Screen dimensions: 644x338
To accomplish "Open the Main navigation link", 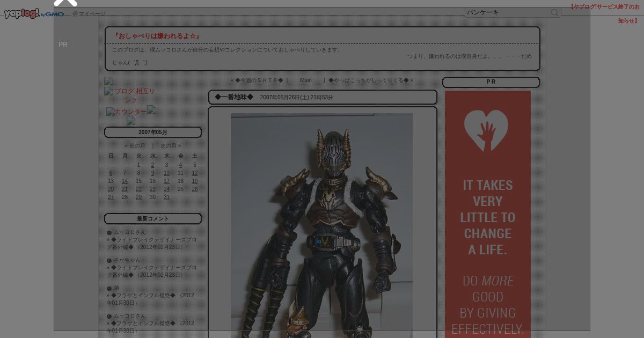I will (x=305, y=80).
